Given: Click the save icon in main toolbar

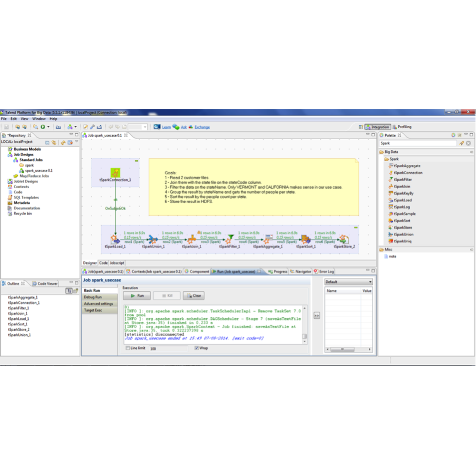Looking at the screenshot, I should tap(6, 127).
